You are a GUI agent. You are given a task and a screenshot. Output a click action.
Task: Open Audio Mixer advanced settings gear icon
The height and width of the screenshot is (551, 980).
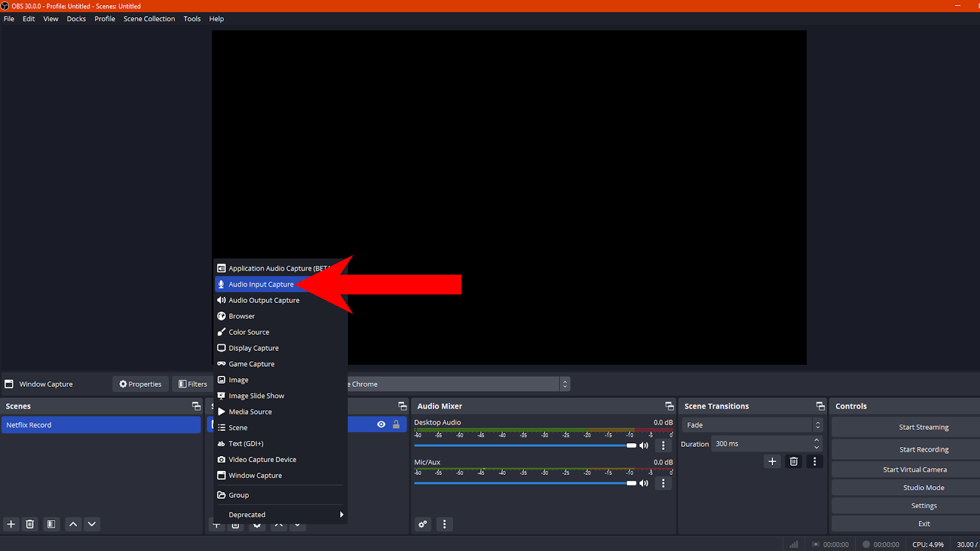[x=423, y=524]
